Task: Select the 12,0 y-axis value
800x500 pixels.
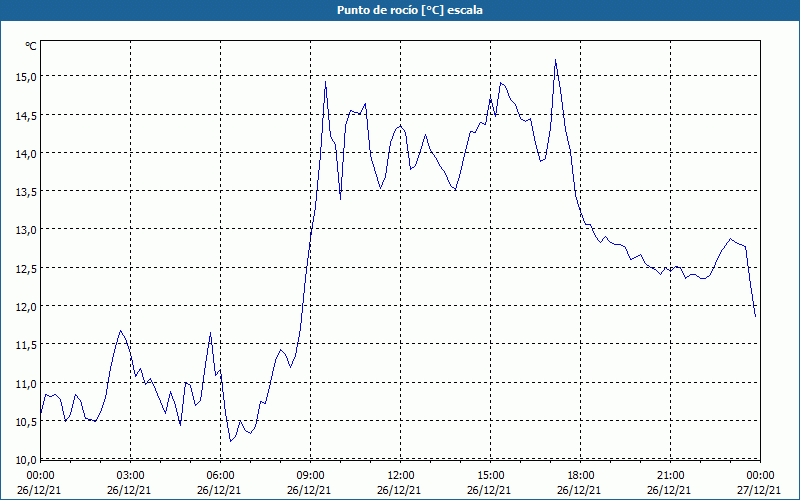Action: [27, 307]
